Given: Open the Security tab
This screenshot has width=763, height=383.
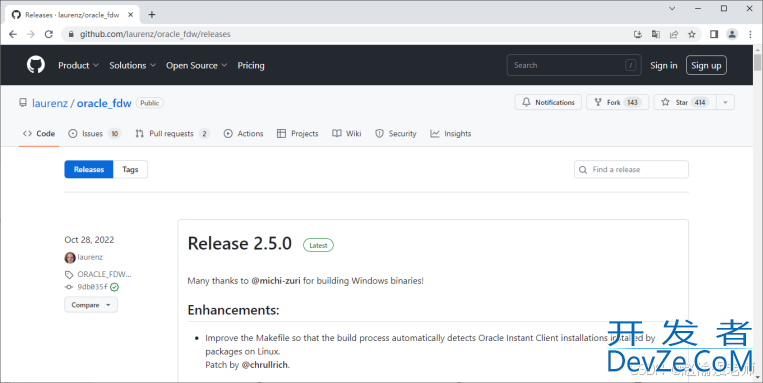Looking at the screenshot, I should point(396,133).
